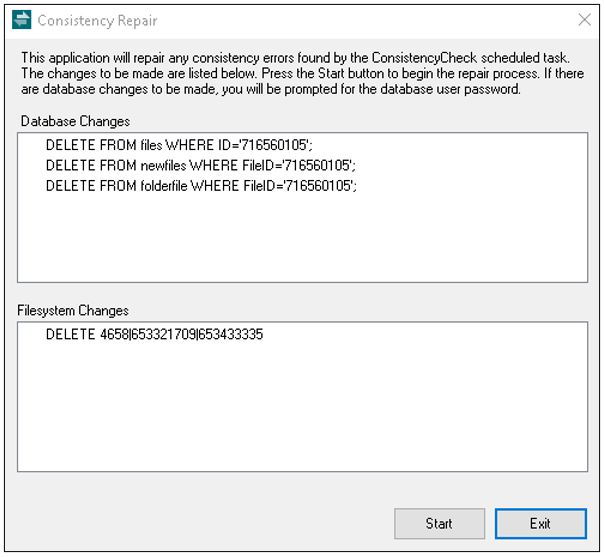Select the DELETE FROM newfiles statement
The height and width of the screenshot is (557, 605).
[x=201, y=165]
